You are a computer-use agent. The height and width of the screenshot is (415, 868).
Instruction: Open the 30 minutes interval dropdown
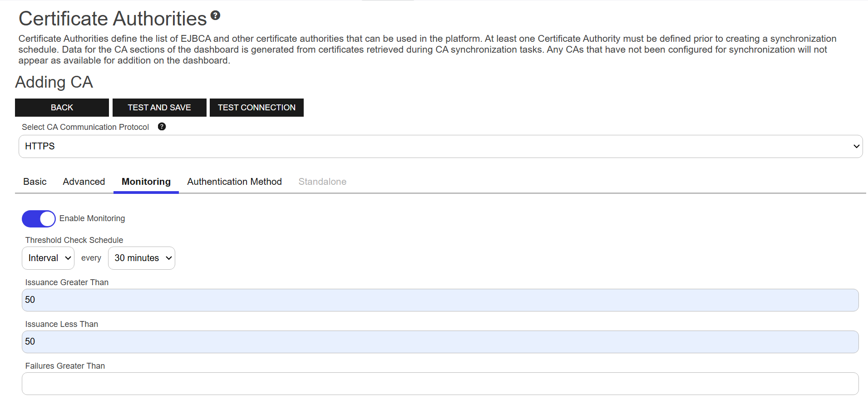[x=142, y=258]
